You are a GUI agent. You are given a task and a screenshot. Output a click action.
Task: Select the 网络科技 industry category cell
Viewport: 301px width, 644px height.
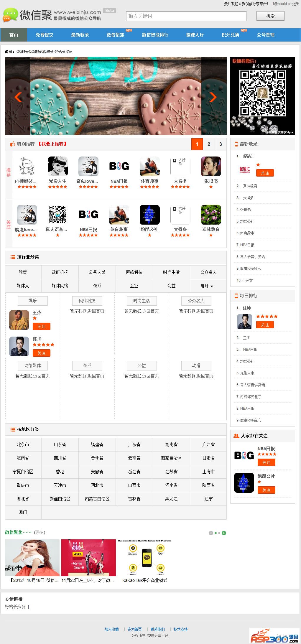pos(134,272)
